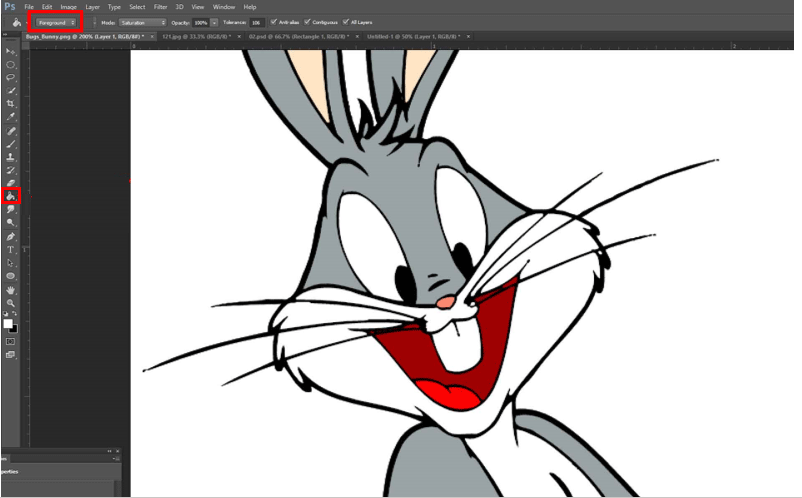Open the Edit menu
The width and height of the screenshot is (802, 498).
point(47,7)
